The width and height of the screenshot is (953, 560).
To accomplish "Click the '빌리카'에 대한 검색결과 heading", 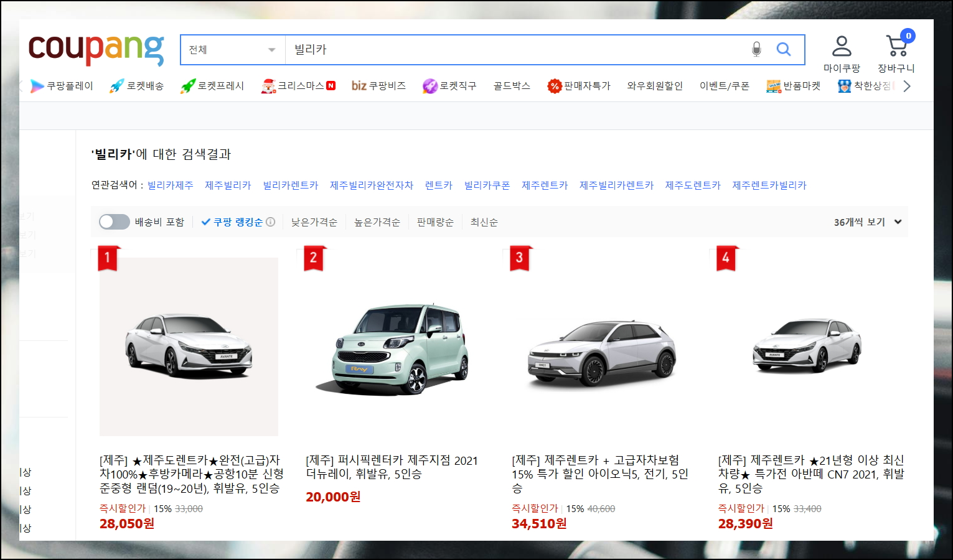I will pyautogui.click(x=161, y=154).
